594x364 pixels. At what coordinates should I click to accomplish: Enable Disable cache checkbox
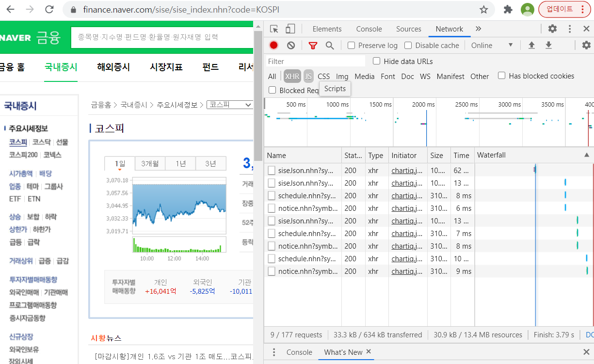(408, 46)
